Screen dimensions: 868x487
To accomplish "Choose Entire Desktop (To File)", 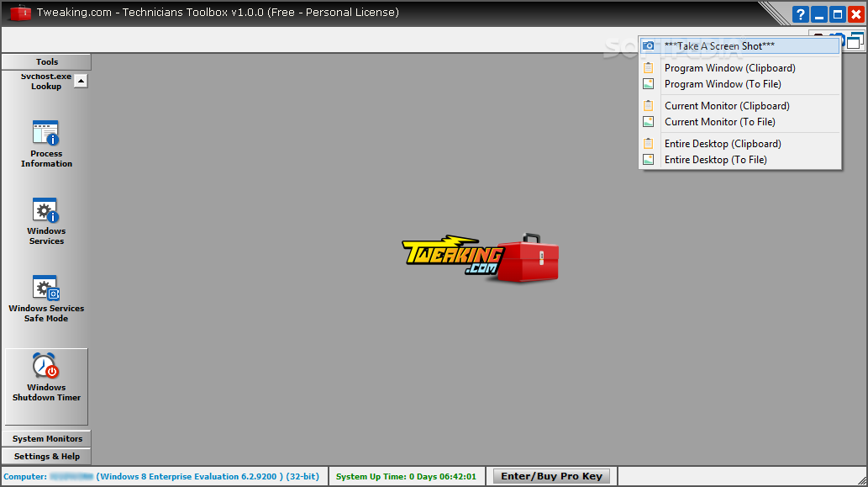I will (x=740, y=160).
